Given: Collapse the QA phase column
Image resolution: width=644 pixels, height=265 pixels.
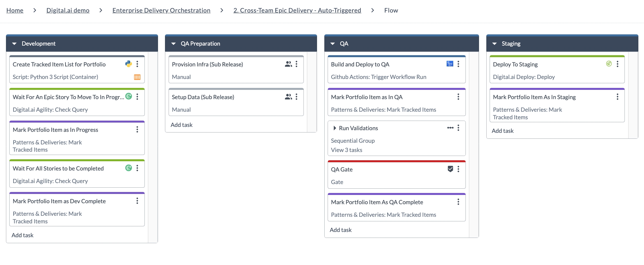Looking at the screenshot, I should pyautogui.click(x=333, y=44).
